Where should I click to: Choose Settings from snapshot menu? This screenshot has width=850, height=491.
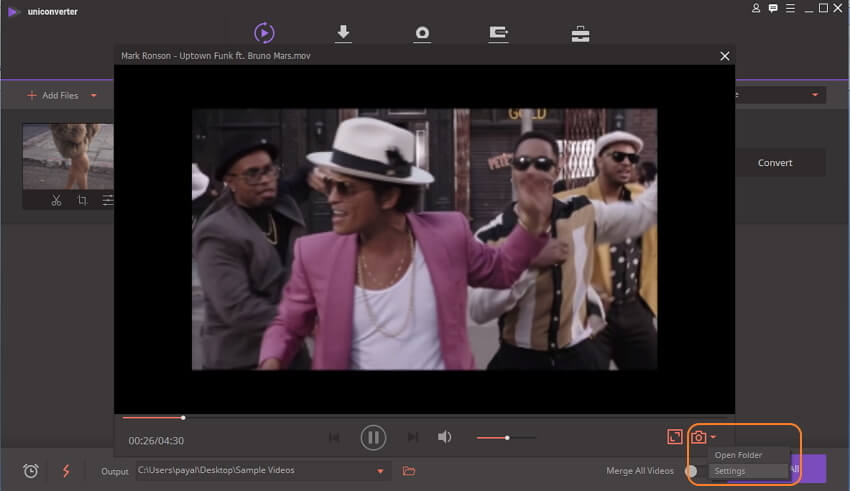point(748,471)
